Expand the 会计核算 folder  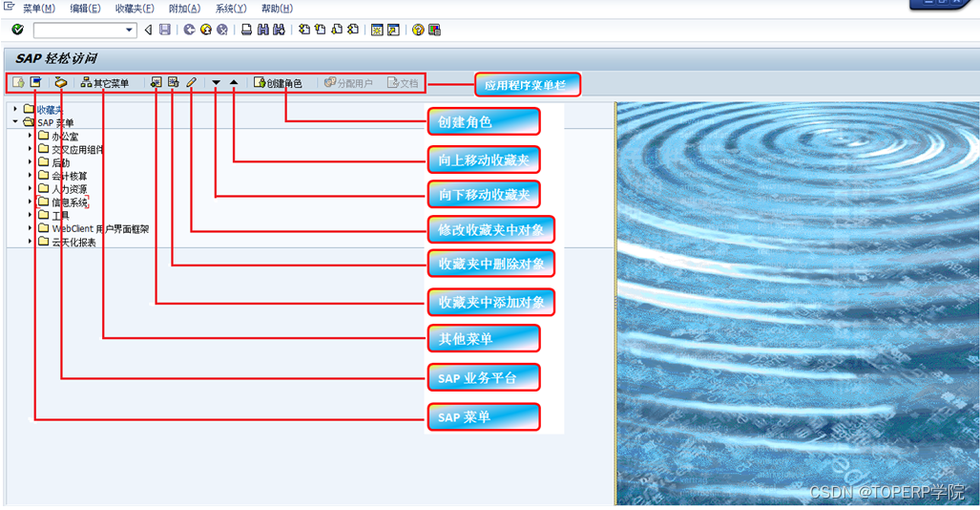coord(30,175)
